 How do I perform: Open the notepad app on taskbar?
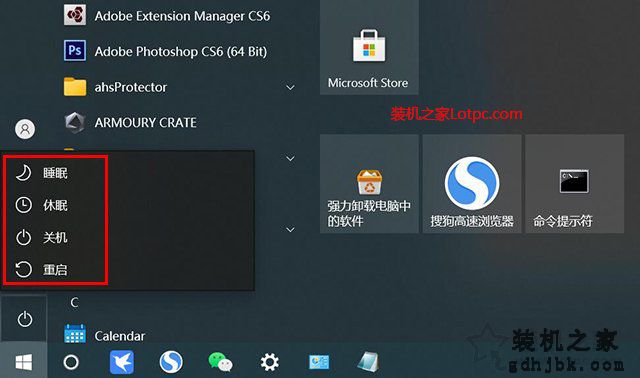368,362
